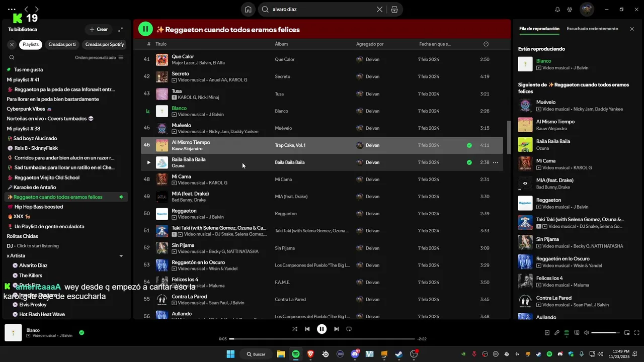Open Brave browser from taskbar
Screen dimensions: 644x362
point(310,354)
